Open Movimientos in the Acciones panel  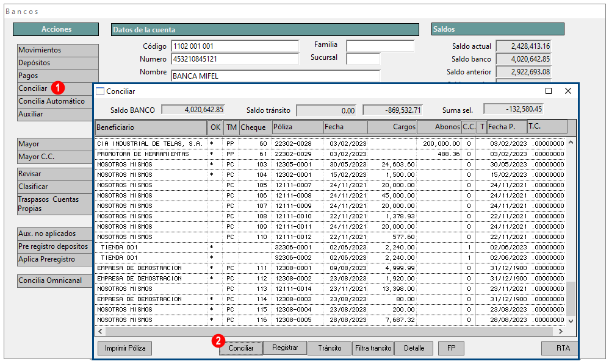click(x=57, y=50)
